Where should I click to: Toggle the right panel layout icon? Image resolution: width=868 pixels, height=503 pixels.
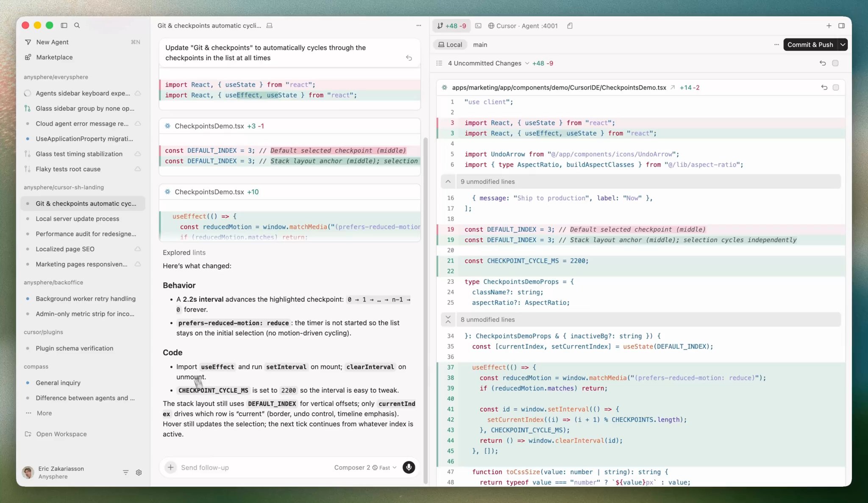coord(841,26)
